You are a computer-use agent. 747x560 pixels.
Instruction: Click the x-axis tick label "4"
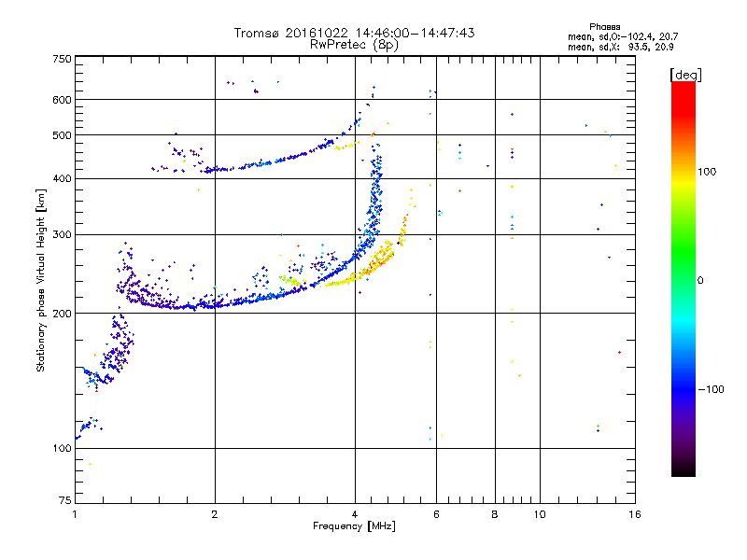(355, 514)
